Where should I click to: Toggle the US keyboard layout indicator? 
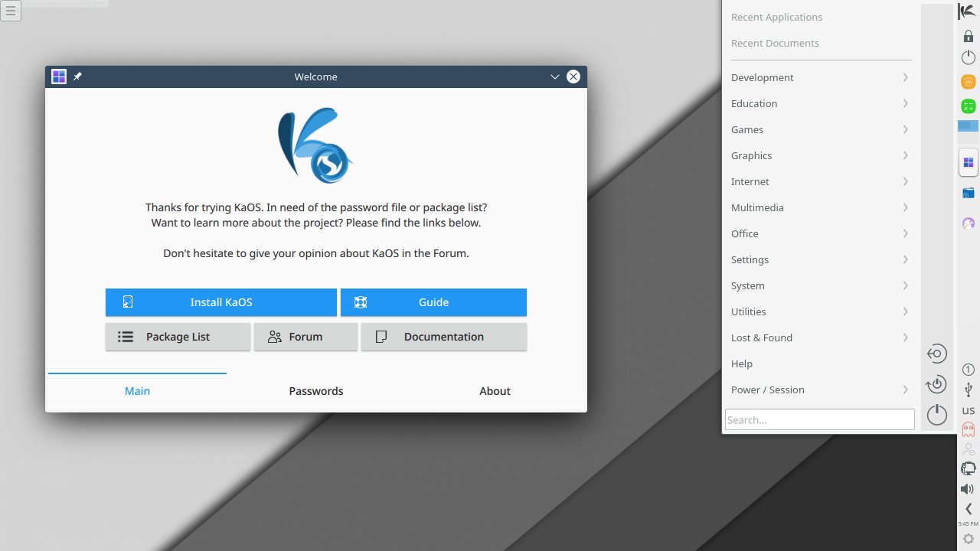point(967,409)
